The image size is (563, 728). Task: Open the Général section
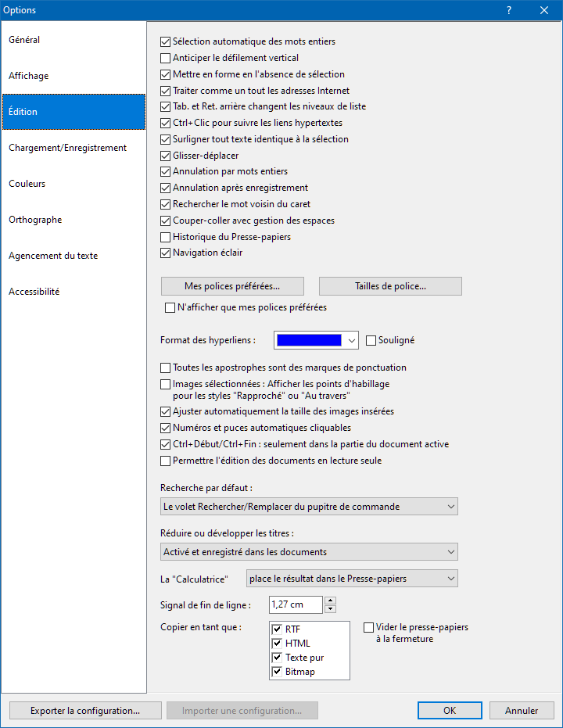pyautogui.click(x=74, y=40)
